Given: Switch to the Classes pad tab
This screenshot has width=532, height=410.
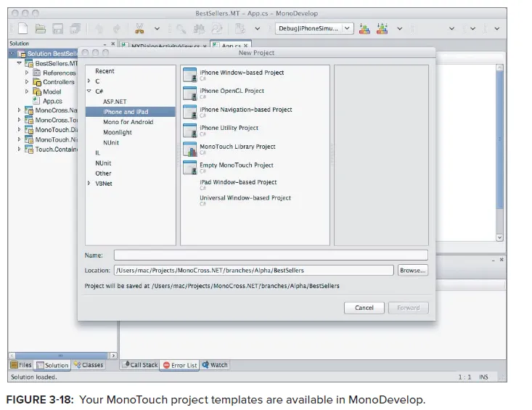Looking at the screenshot, I should pyautogui.click(x=89, y=365).
